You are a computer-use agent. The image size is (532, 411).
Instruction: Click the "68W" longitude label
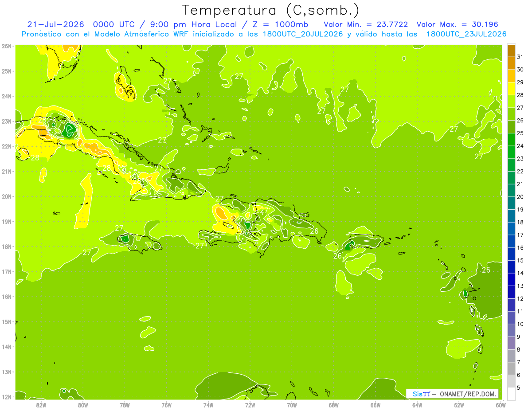333,405
